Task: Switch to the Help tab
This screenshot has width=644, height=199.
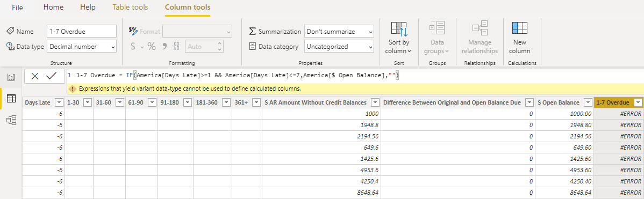Action: (x=88, y=8)
